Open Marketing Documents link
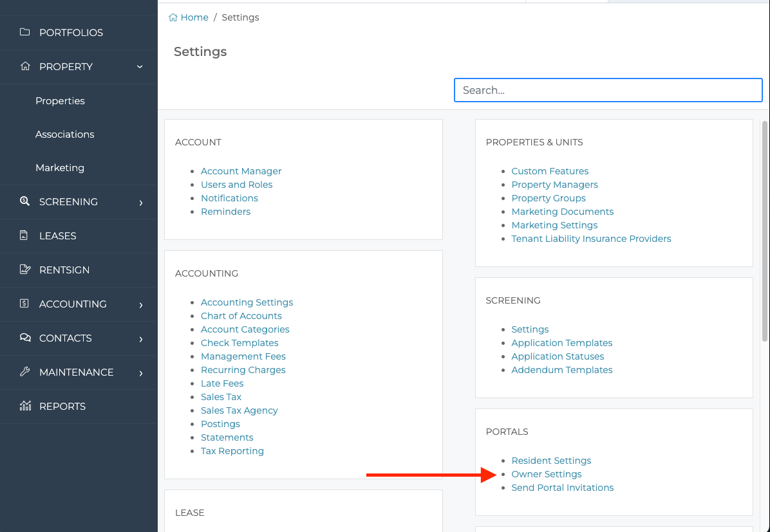This screenshot has width=770, height=532. [x=562, y=212]
